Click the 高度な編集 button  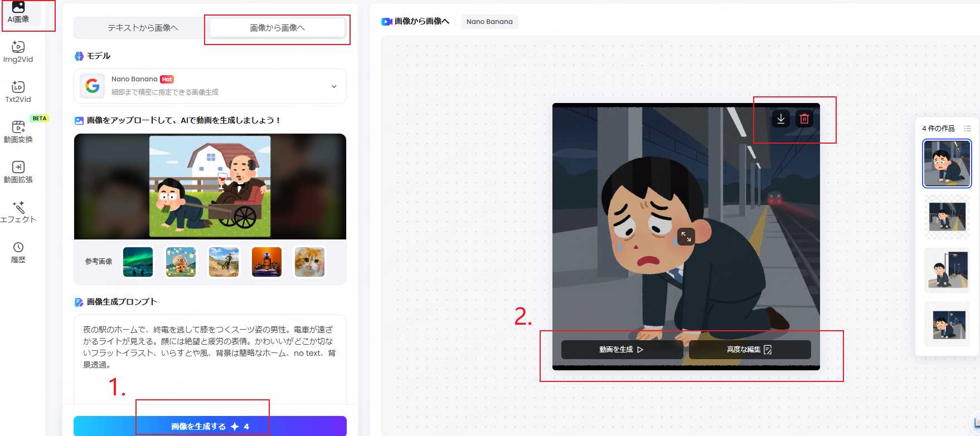coord(750,350)
